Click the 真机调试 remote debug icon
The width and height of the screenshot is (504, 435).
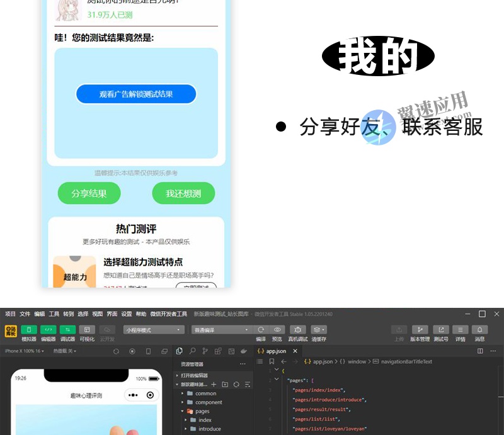pyautogui.click(x=297, y=330)
